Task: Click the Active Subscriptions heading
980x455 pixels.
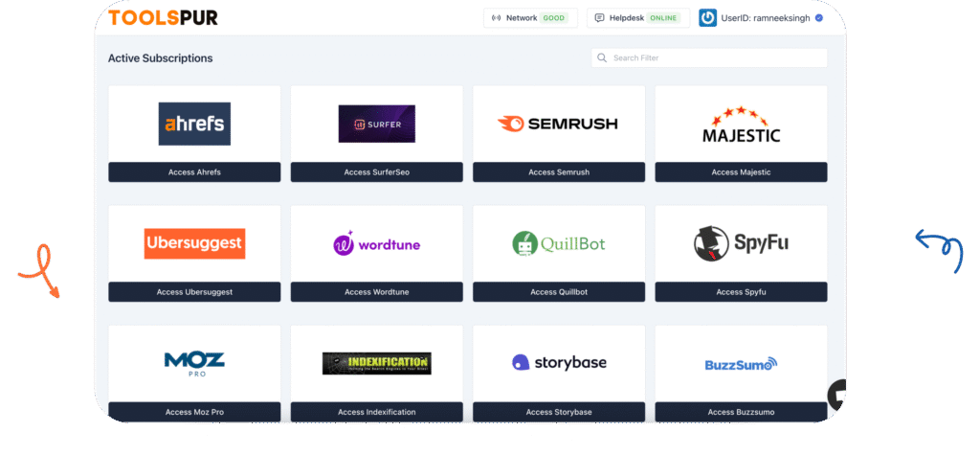Action: tap(160, 58)
